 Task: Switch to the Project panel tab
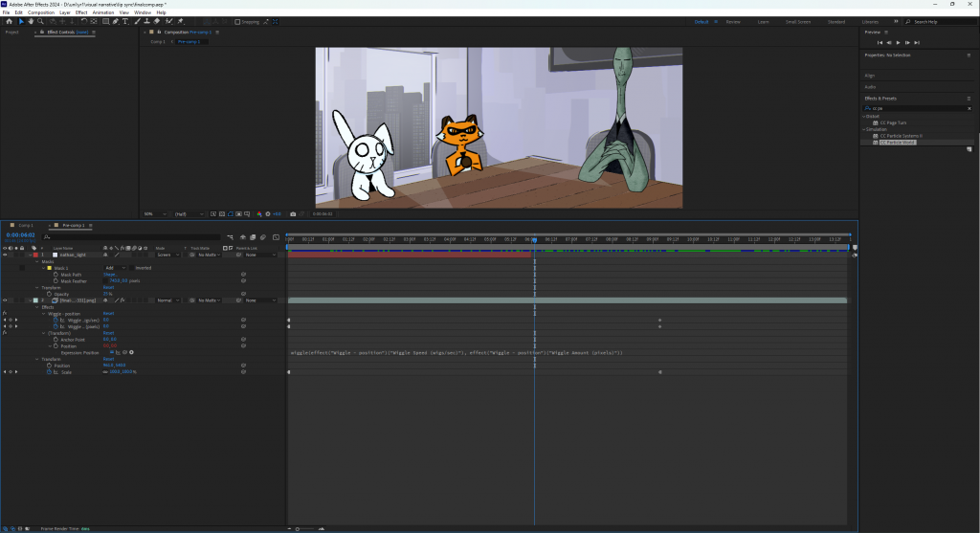tap(11, 32)
